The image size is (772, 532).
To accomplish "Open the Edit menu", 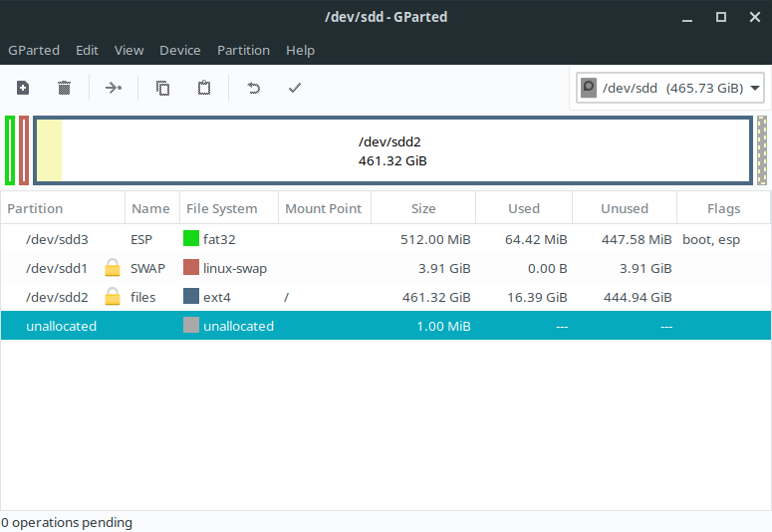I will (x=87, y=50).
